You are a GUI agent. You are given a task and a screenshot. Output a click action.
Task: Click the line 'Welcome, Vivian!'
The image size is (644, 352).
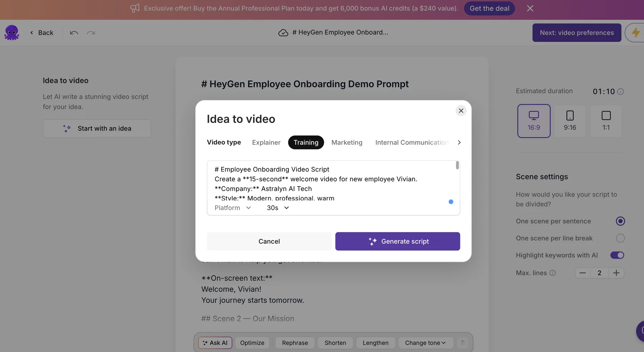click(231, 289)
